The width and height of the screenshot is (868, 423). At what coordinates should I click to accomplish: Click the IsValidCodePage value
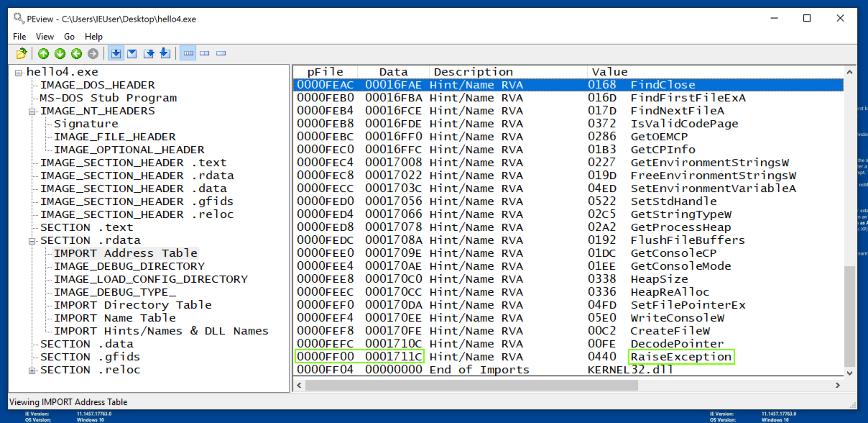pos(684,124)
